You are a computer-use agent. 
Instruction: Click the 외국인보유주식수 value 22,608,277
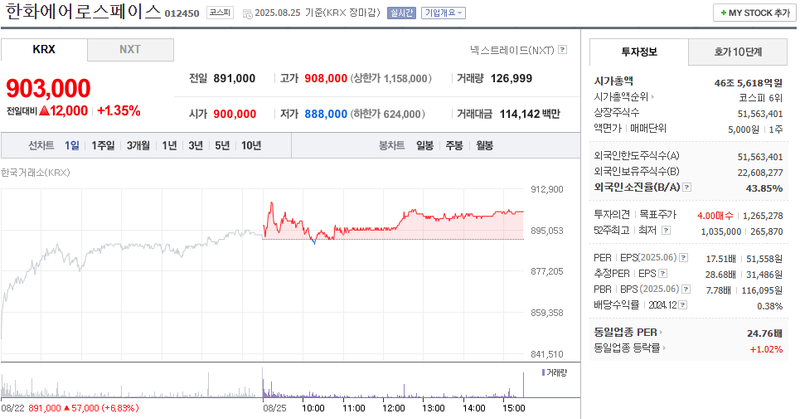pyautogui.click(x=760, y=173)
